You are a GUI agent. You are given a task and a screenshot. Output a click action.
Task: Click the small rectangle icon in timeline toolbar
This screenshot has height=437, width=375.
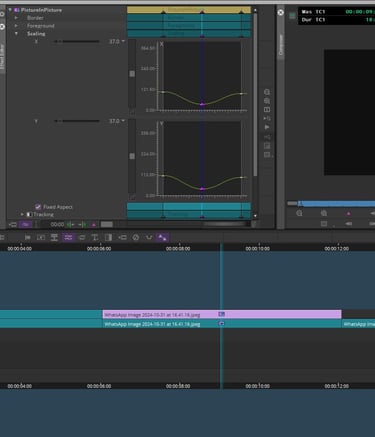point(82,237)
